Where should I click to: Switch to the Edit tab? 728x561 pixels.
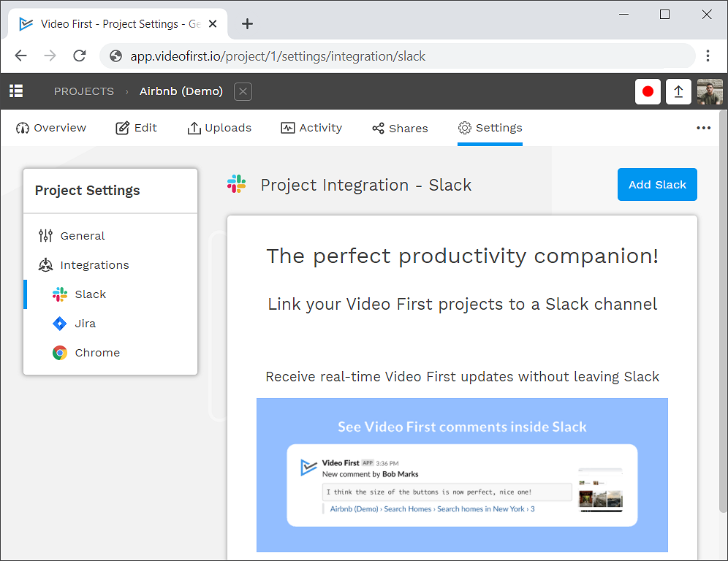point(137,128)
